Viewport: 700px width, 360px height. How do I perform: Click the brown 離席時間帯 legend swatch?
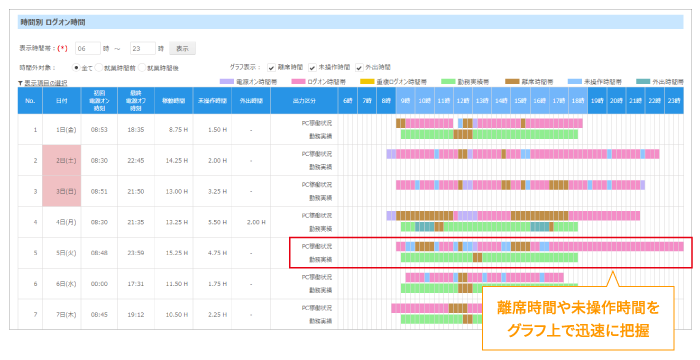(512, 82)
